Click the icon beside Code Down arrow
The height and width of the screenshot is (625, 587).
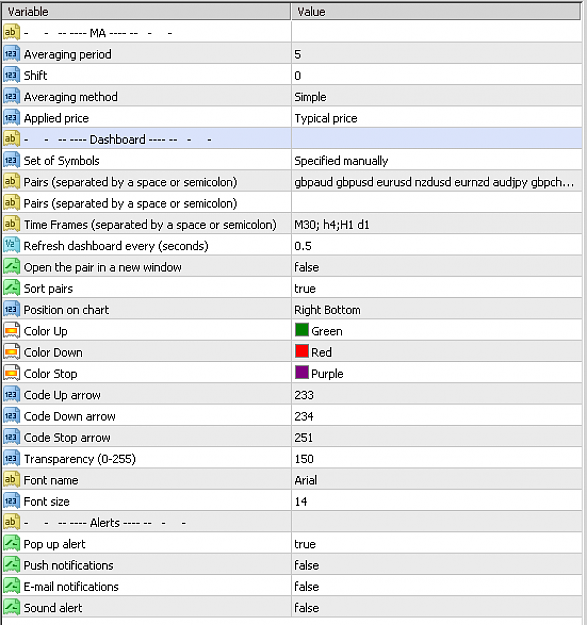(11, 416)
